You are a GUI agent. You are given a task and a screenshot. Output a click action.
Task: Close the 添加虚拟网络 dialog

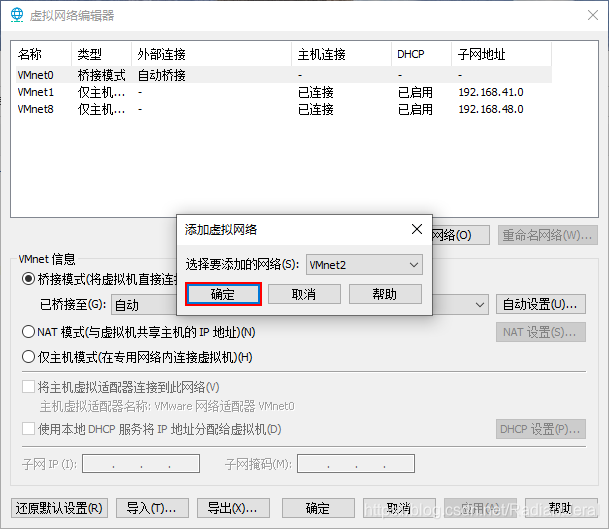click(417, 229)
